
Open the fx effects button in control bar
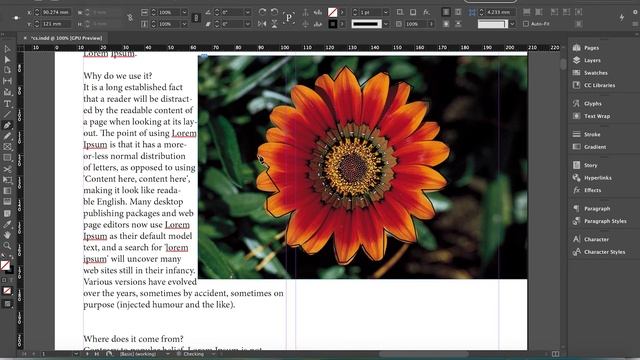pos(427,12)
